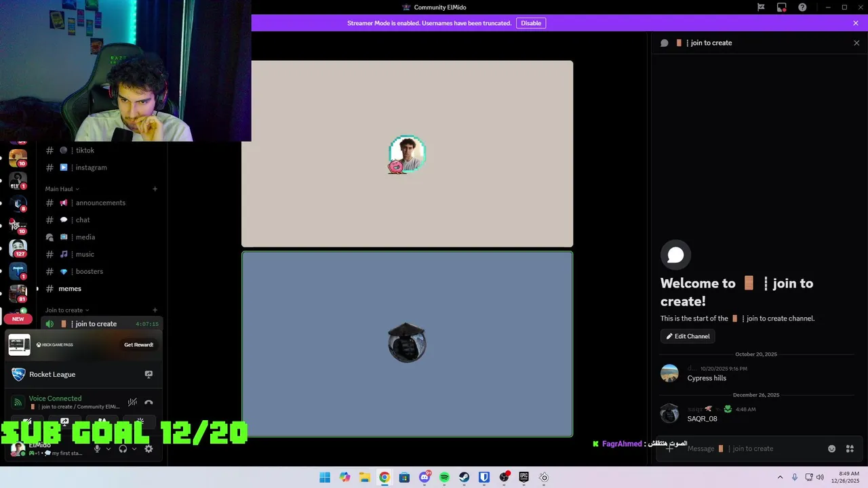The height and width of the screenshot is (488, 868).
Task: Collapse the Main Haul category
Action: coord(62,189)
